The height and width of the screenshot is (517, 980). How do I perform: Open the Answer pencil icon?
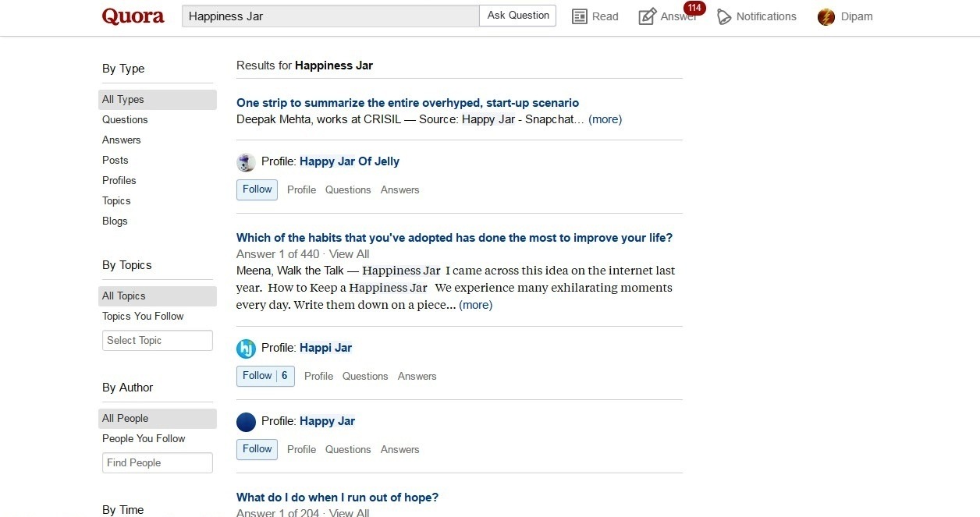coord(648,16)
